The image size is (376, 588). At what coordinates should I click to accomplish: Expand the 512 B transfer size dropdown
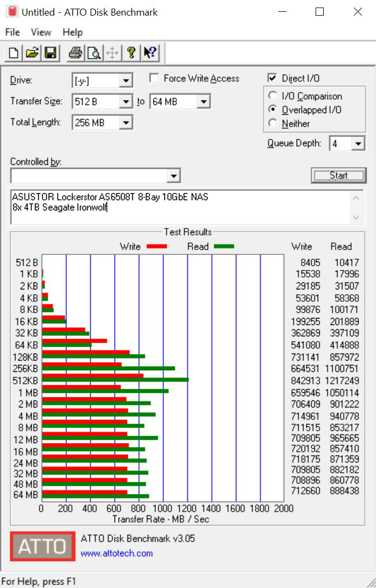click(x=126, y=102)
